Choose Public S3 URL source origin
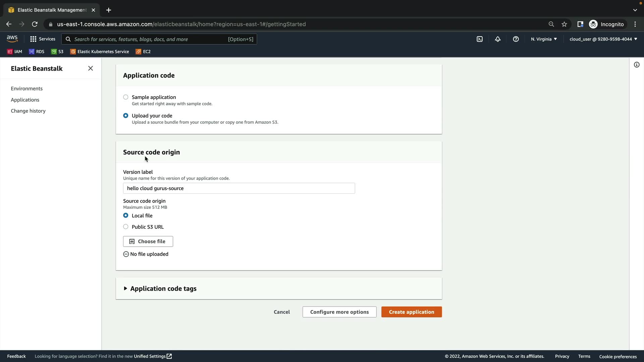Screen dimensions: 644x362 pyautogui.click(x=126, y=227)
